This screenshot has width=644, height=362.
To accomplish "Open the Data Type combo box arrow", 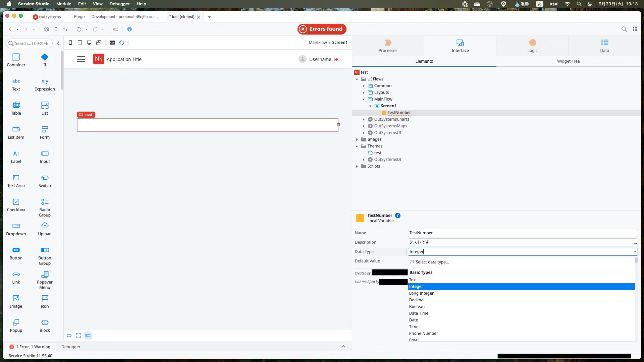I will (635, 252).
